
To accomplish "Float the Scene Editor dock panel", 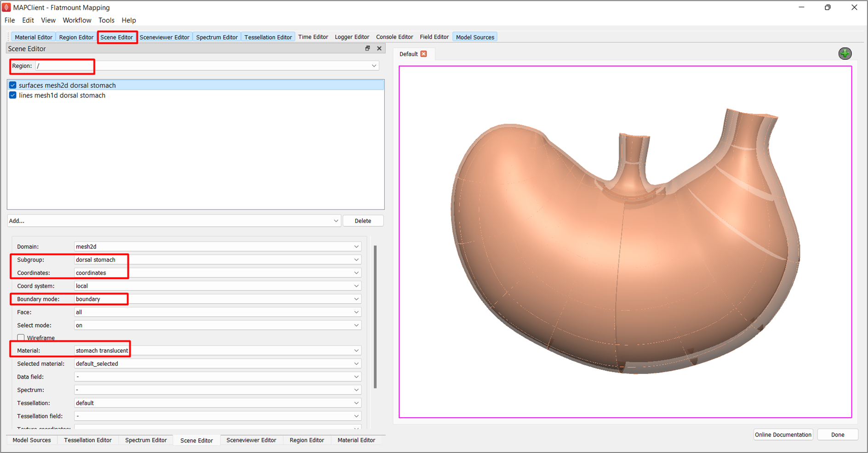I will [x=367, y=48].
